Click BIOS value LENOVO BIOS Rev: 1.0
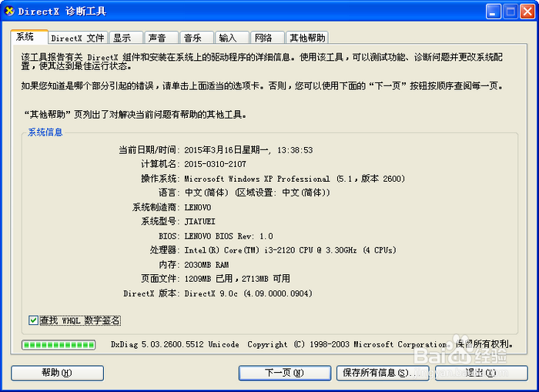Image resolution: width=539 pixels, height=392 pixels. tap(229, 236)
